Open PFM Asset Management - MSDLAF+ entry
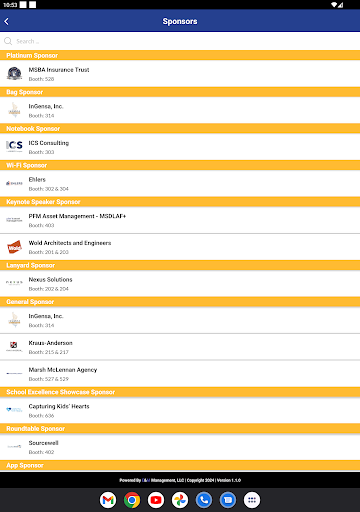This screenshot has width=360, height=512. point(180,220)
